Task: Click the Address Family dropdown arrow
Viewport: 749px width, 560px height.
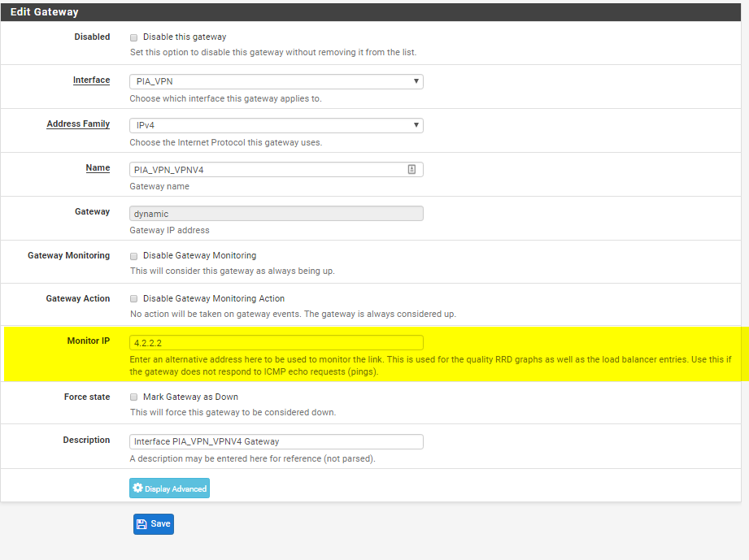Action: pos(416,125)
